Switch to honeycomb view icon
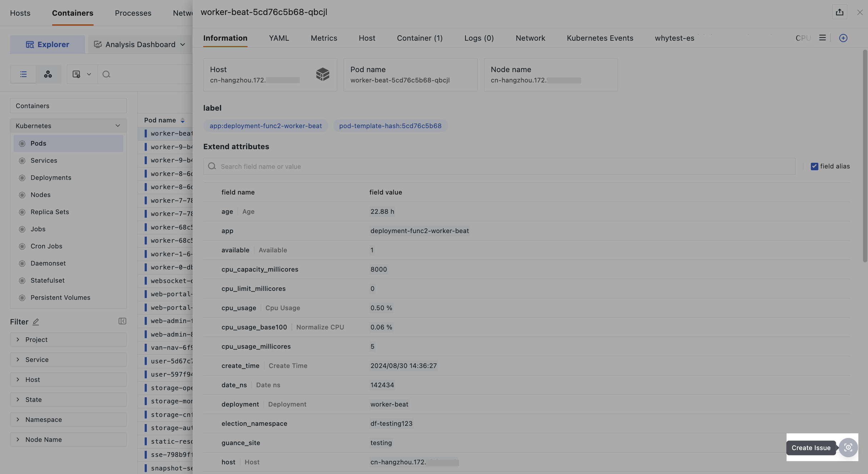Image resolution: width=868 pixels, height=474 pixels. pyautogui.click(x=48, y=74)
